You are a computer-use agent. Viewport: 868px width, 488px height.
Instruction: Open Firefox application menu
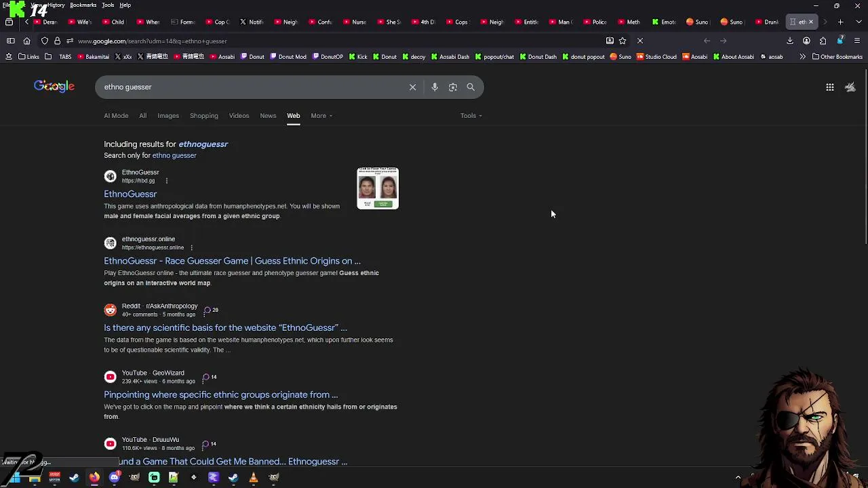click(857, 41)
